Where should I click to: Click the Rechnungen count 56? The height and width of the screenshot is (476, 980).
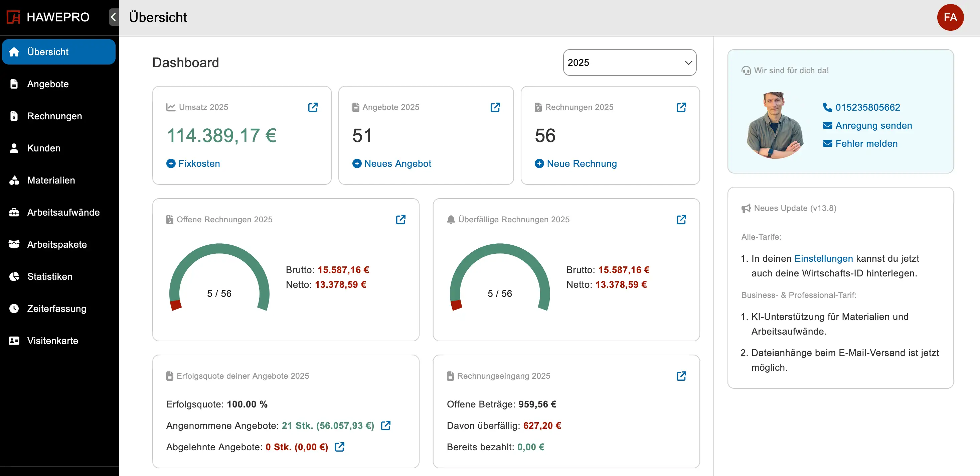pyautogui.click(x=545, y=136)
